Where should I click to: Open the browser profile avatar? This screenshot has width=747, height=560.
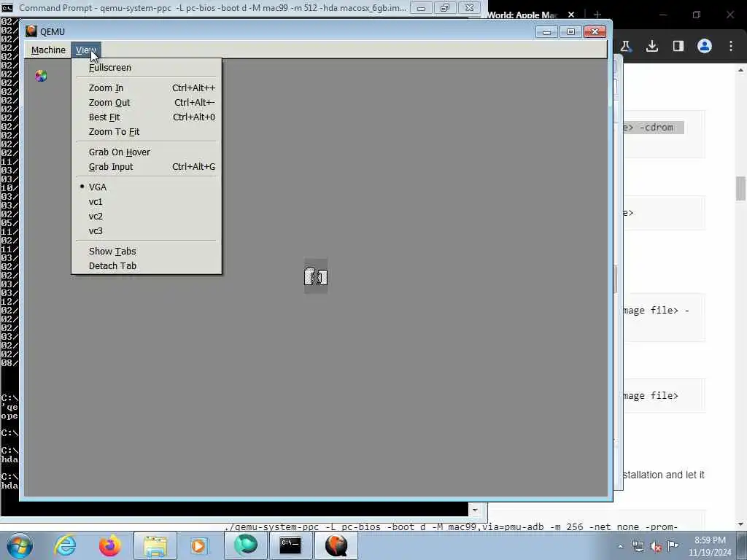click(705, 46)
